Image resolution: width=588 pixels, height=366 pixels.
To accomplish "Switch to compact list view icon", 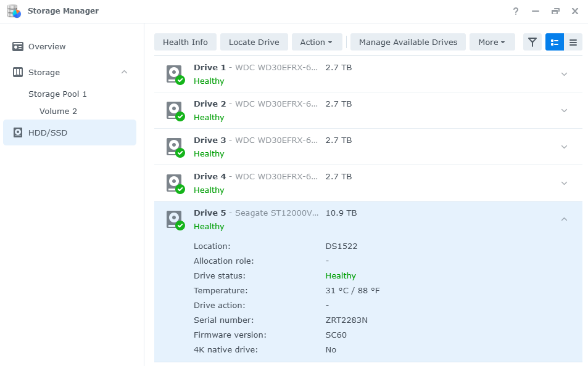I will 573,42.
